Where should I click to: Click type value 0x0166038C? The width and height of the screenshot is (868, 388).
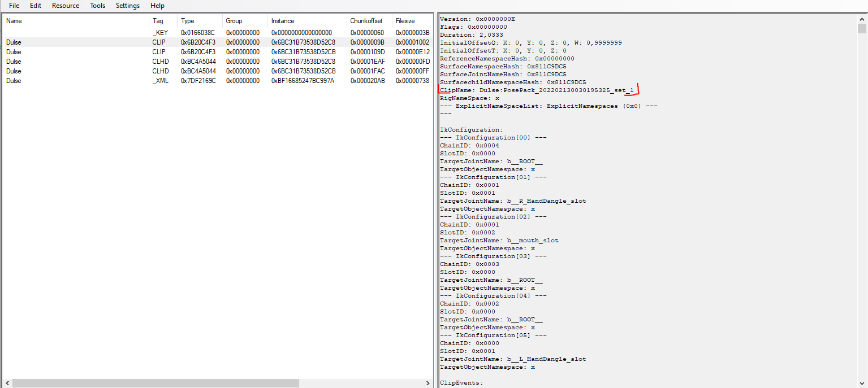[x=198, y=33]
